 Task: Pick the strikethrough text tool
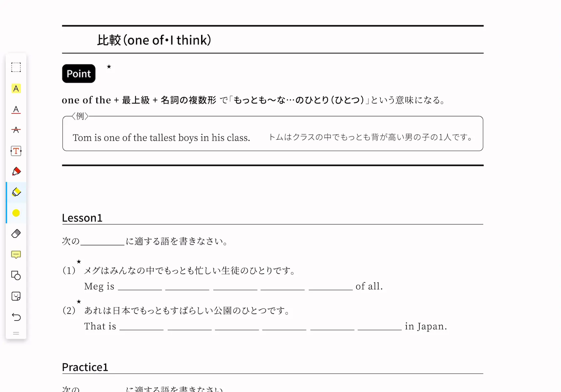coord(16,130)
